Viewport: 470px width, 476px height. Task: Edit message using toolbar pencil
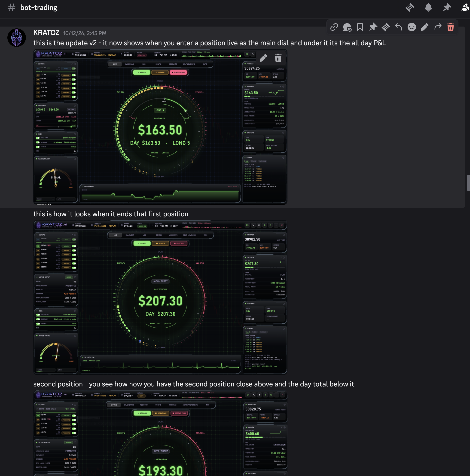425,27
